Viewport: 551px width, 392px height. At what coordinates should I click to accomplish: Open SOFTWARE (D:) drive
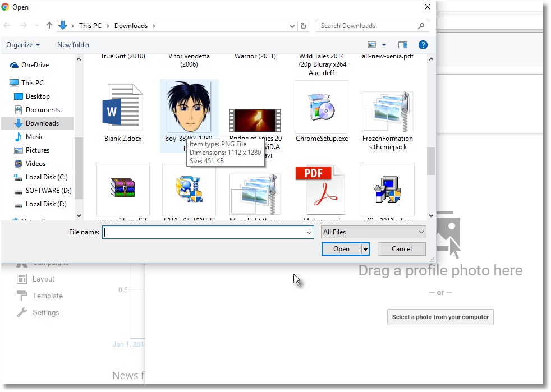[48, 191]
